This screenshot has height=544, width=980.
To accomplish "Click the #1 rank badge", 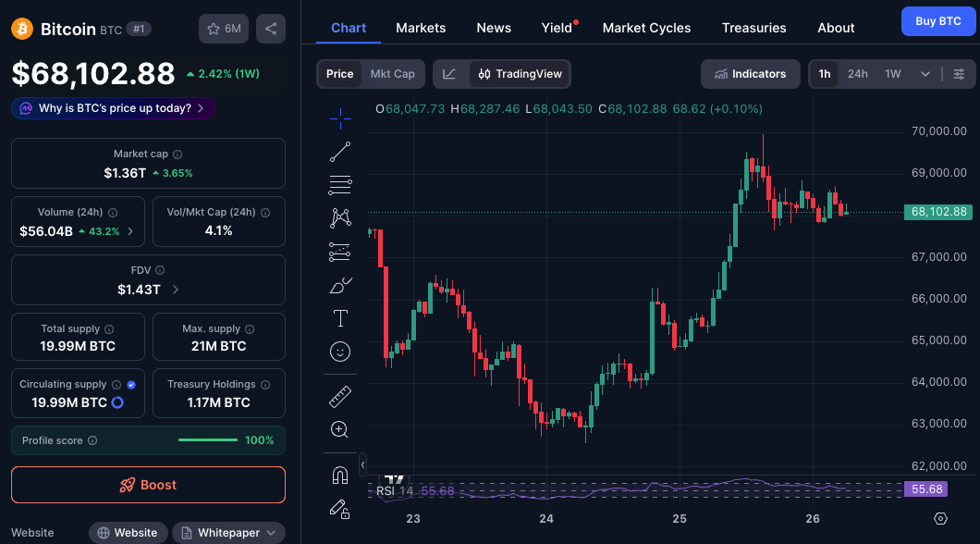I will [x=139, y=29].
